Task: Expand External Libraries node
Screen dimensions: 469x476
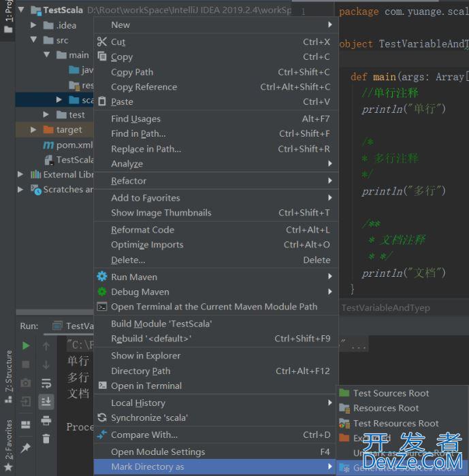Action: (x=20, y=174)
